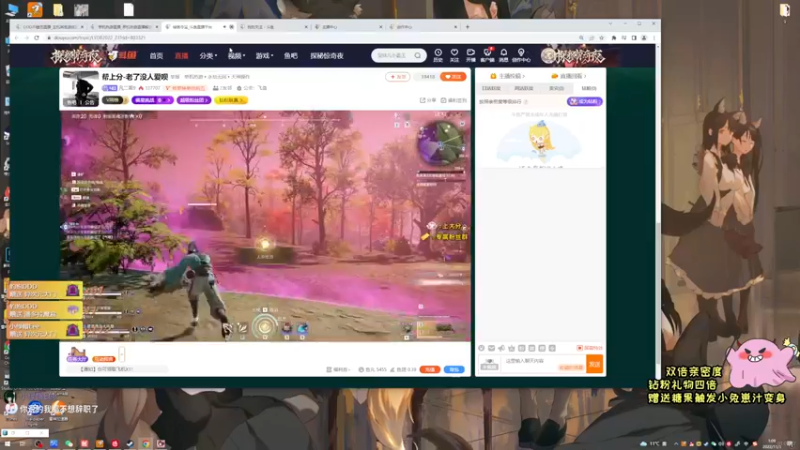This screenshot has width=800, height=450.
Task: Open the 历史 (history) clock icon in Douyu header
Action: pos(438,53)
